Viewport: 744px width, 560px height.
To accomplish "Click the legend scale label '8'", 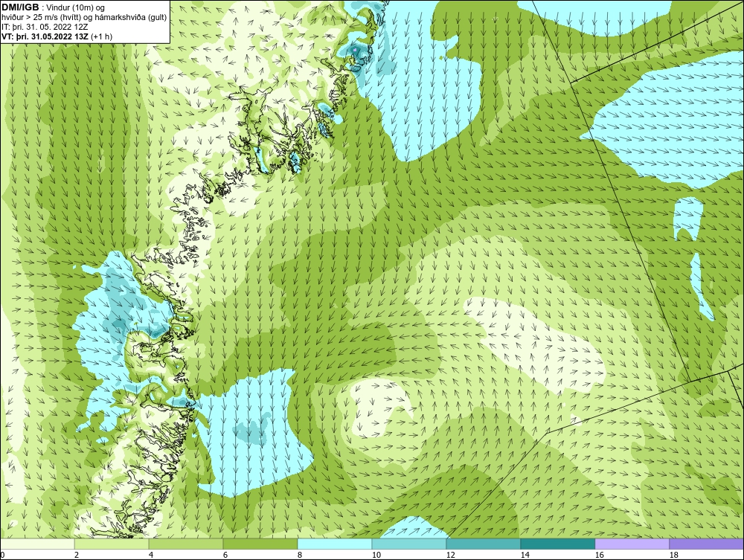I will [299, 555].
